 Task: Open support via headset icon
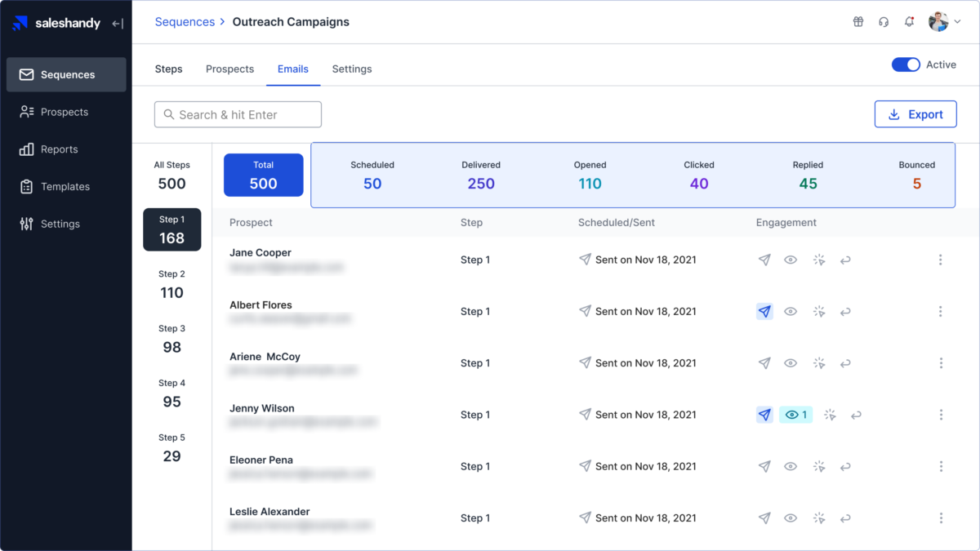tap(884, 22)
